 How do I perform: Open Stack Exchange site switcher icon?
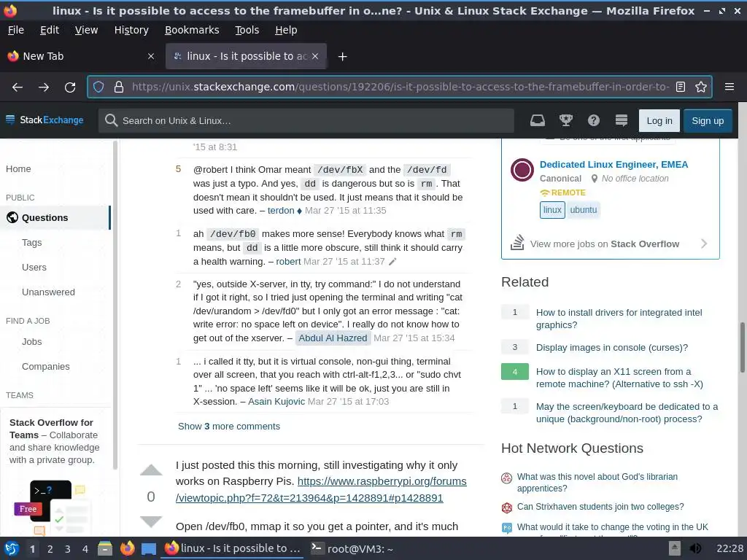(622, 120)
